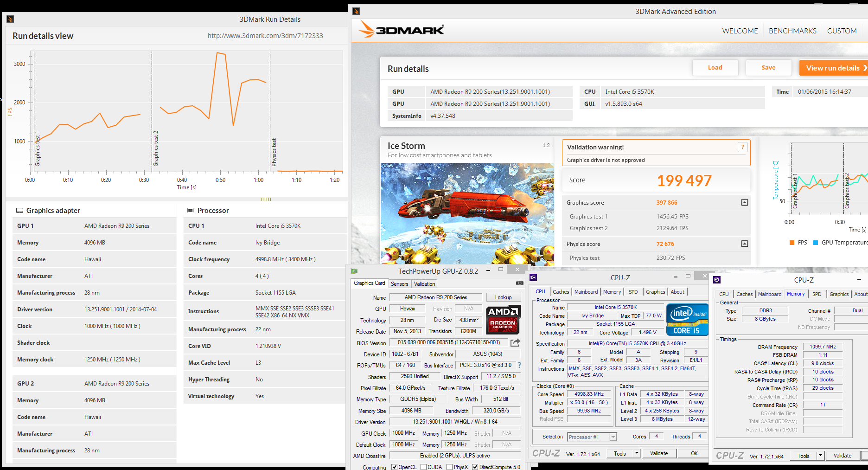Open About tab in CPU-Z CPU window
The height and width of the screenshot is (470, 868).
coord(677,292)
